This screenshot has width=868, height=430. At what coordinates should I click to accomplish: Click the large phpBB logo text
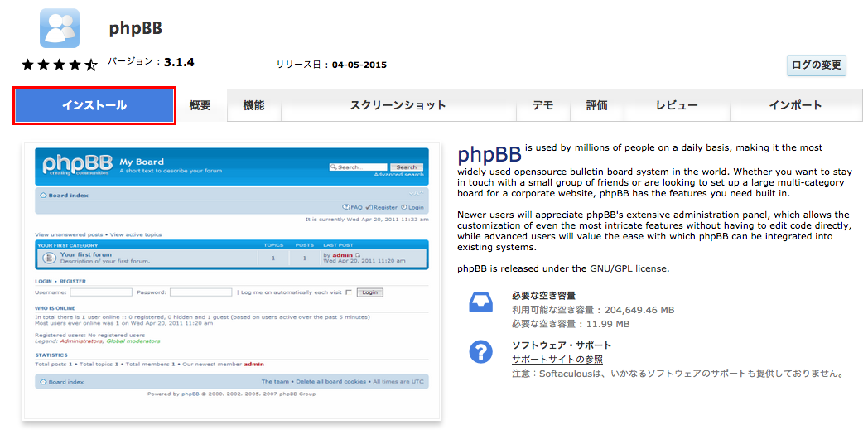489,155
